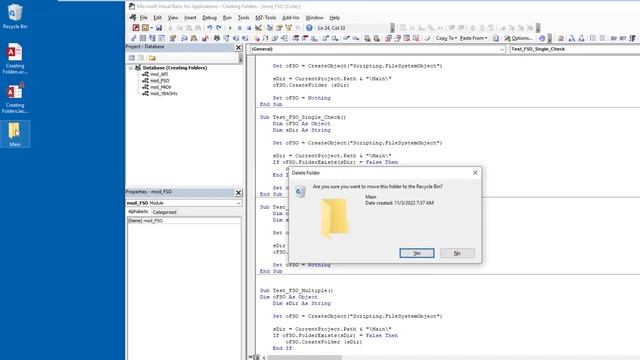
Task: Close the Project - Database panel
Action: (x=239, y=47)
